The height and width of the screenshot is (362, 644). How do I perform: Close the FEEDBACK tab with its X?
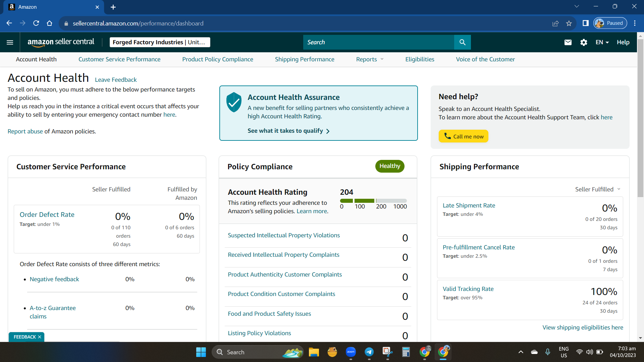[40, 337]
